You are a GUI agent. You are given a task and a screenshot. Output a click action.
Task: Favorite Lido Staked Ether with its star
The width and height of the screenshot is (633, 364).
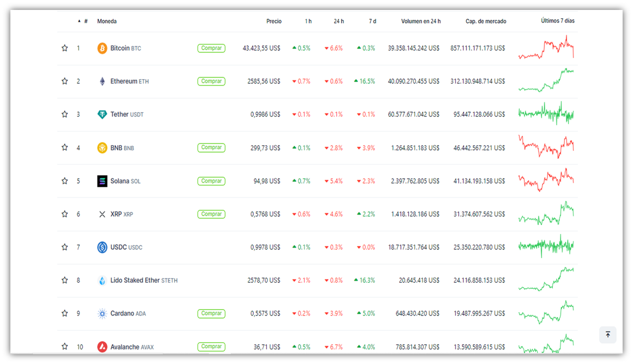pos(64,280)
